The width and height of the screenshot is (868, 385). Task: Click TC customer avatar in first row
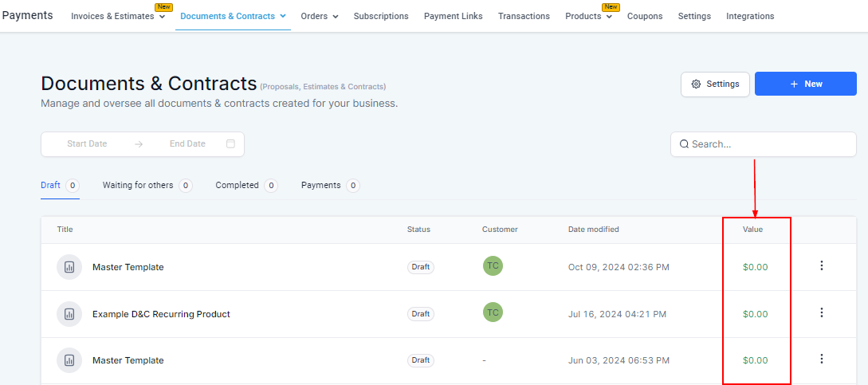tap(493, 266)
